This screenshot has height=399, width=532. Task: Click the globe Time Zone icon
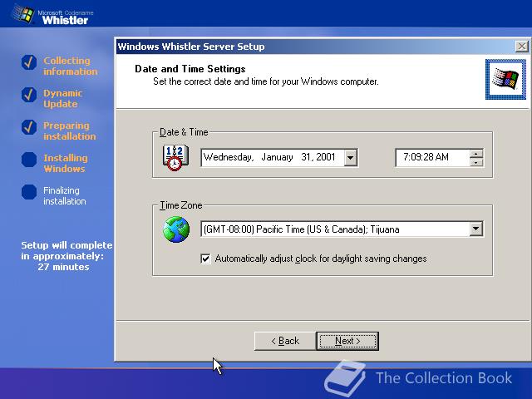[176, 229]
